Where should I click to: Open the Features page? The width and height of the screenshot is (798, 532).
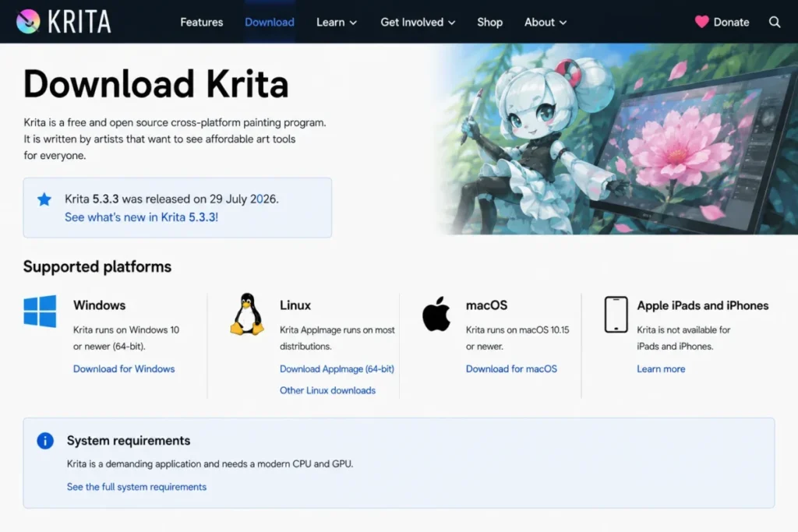[x=202, y=23]
